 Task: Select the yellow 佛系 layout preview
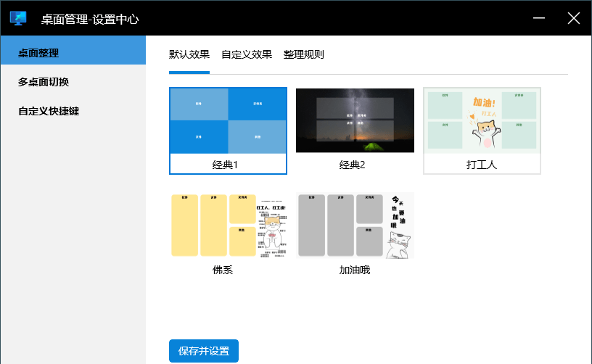[x=228, y=225]
